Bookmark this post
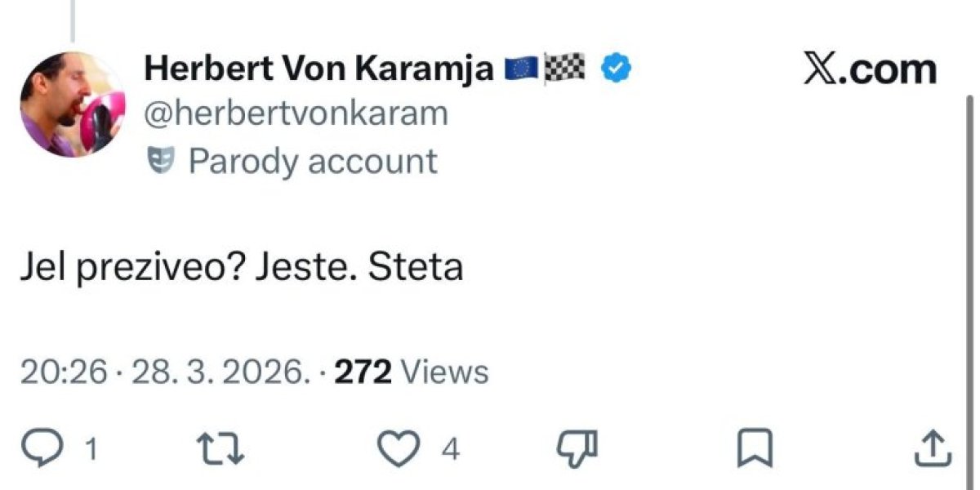The image size is (980, 490). pyautogui.click(x=749, y=448)
